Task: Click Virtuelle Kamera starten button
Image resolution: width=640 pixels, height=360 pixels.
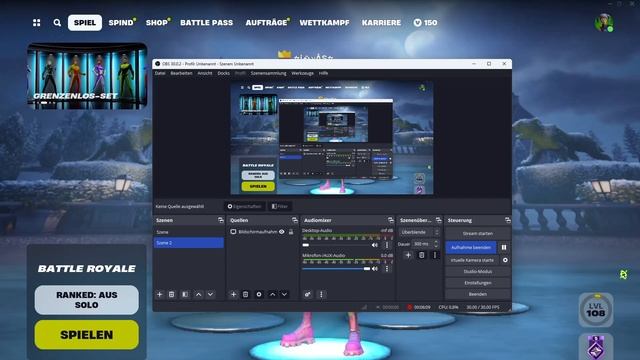Action: 472,260
